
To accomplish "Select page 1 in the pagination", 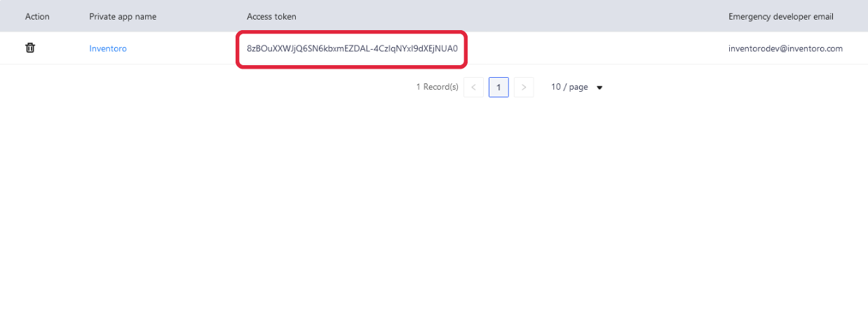I will point(499,88).
